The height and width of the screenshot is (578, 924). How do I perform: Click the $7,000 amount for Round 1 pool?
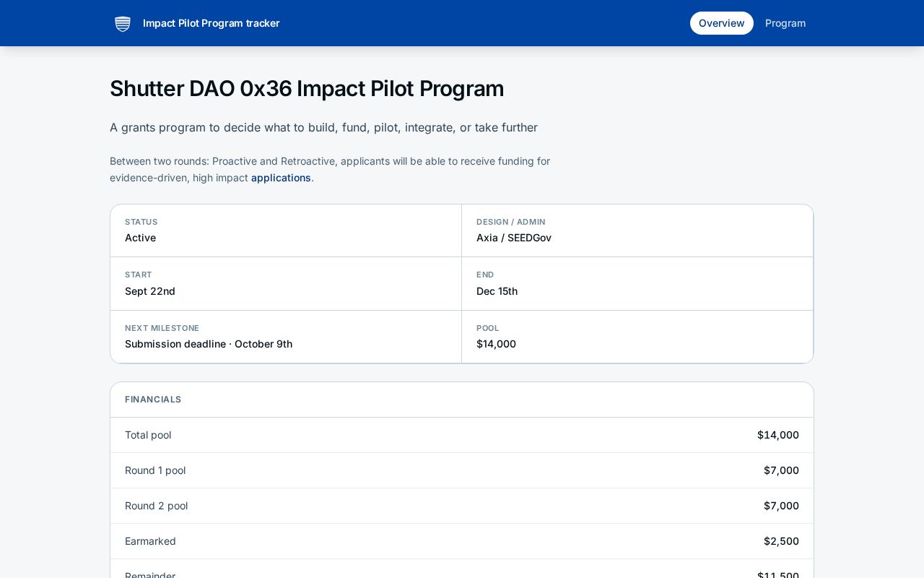click(781, 470)
